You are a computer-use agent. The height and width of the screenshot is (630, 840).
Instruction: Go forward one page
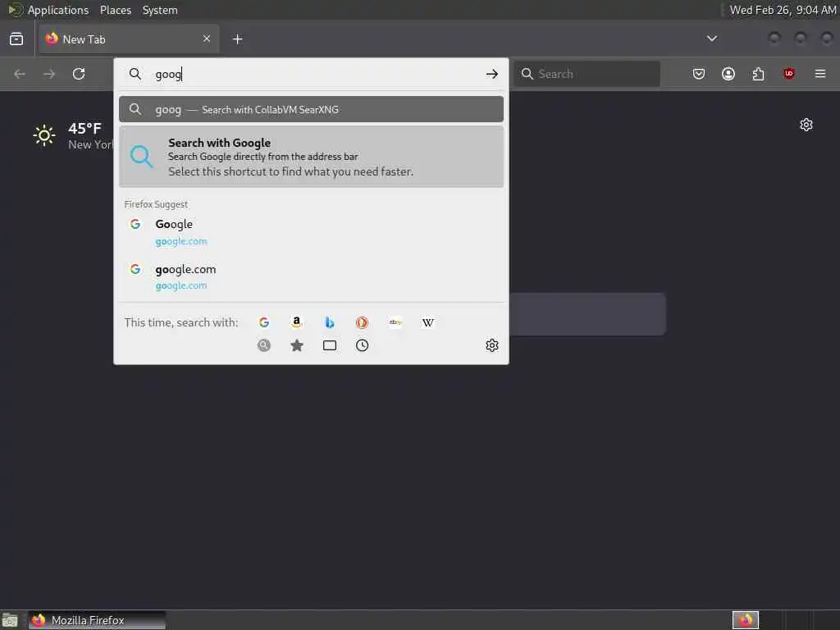[x=49, y=74]
